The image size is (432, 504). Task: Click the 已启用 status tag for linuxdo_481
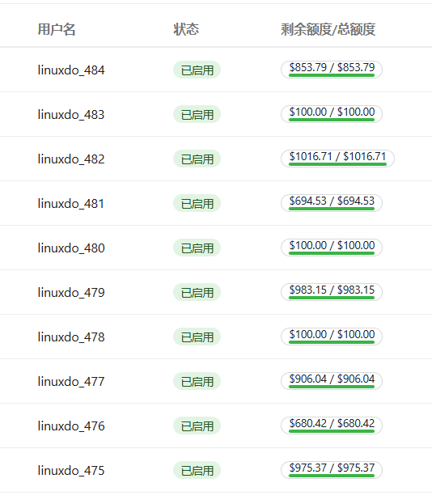tap(197, 204)
